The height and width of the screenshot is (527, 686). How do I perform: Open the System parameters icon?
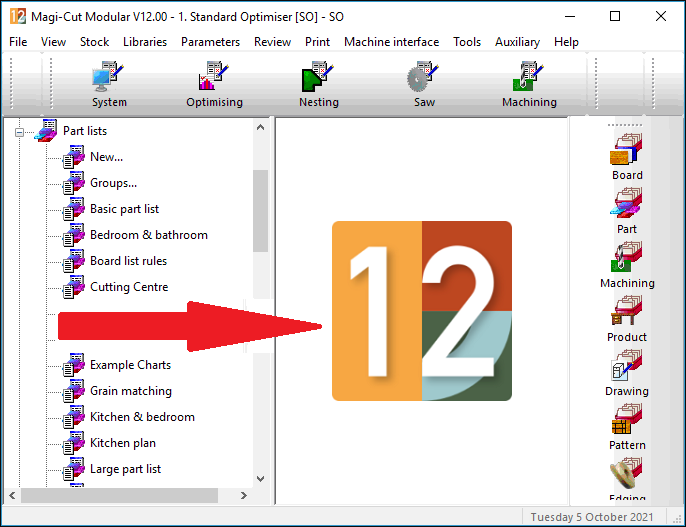108,77
